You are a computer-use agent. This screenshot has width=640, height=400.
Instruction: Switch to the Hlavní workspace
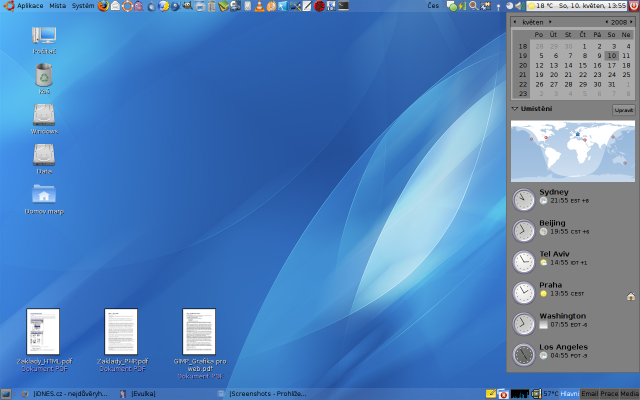tap(569, 394)
